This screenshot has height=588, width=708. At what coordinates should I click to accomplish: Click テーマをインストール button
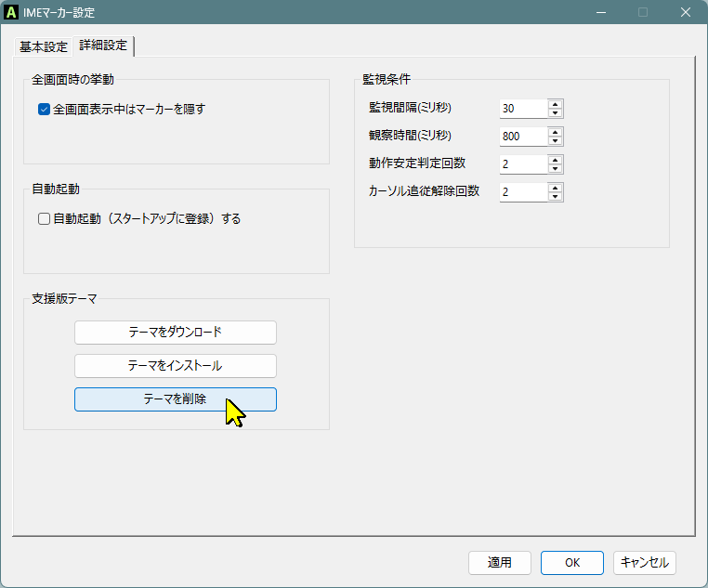(176, 365)
